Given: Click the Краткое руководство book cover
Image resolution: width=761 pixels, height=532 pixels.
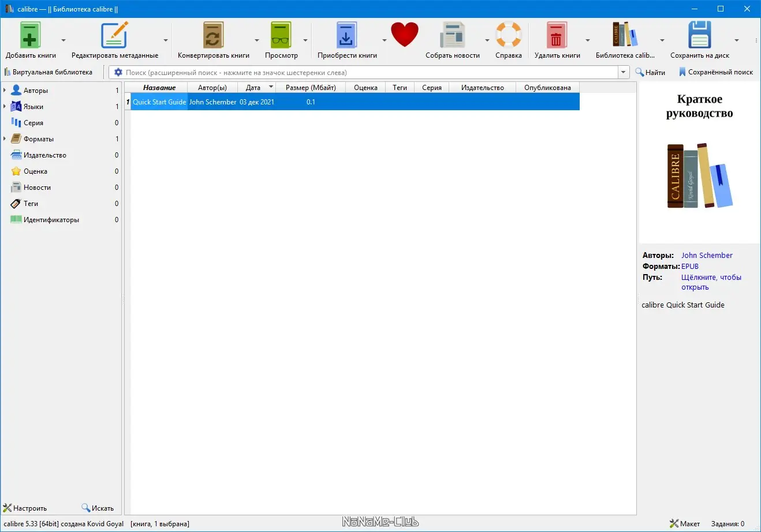Looking at the screenshot, I should [x=700, y=162].
